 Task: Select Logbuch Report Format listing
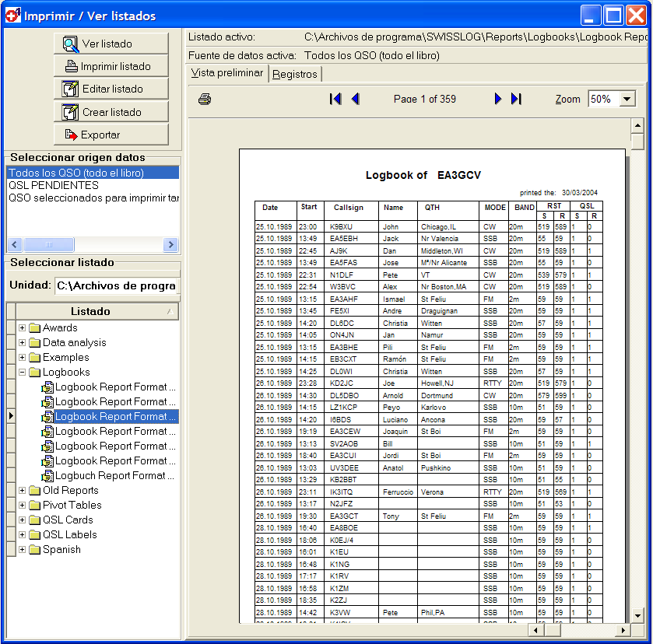(x=114, y=476)
